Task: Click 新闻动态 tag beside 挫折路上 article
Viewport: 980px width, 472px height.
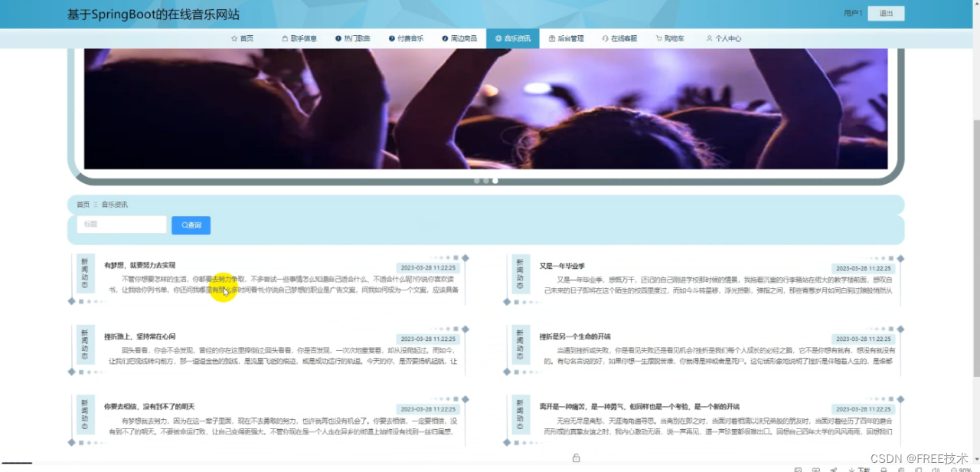Action: pyautogui.click(x=85, y=345)
